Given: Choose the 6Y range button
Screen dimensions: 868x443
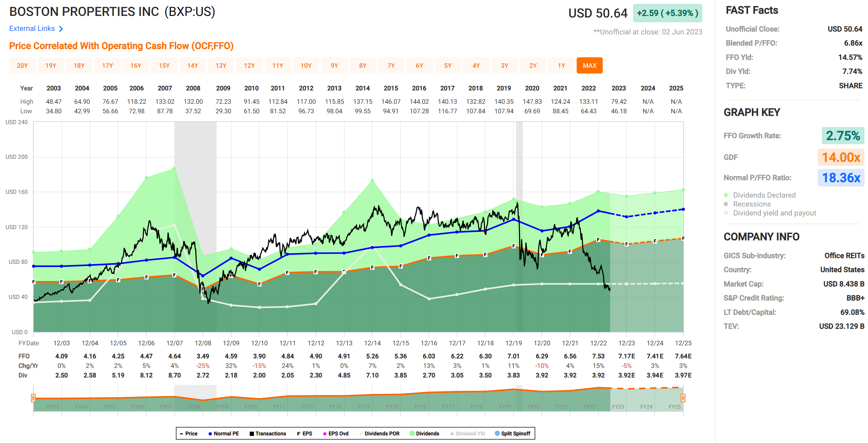Looking at the screenshot, I should click(x=419, y=65).
